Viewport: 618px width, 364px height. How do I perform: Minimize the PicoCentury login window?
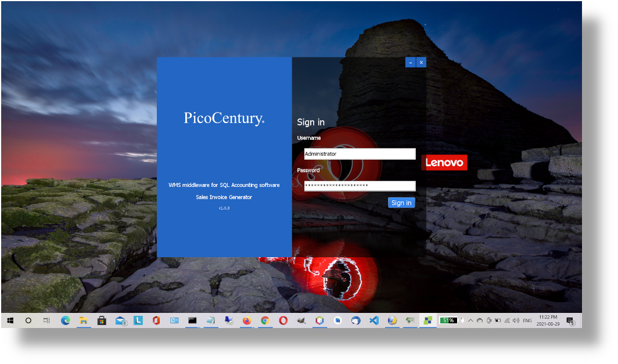411,62
